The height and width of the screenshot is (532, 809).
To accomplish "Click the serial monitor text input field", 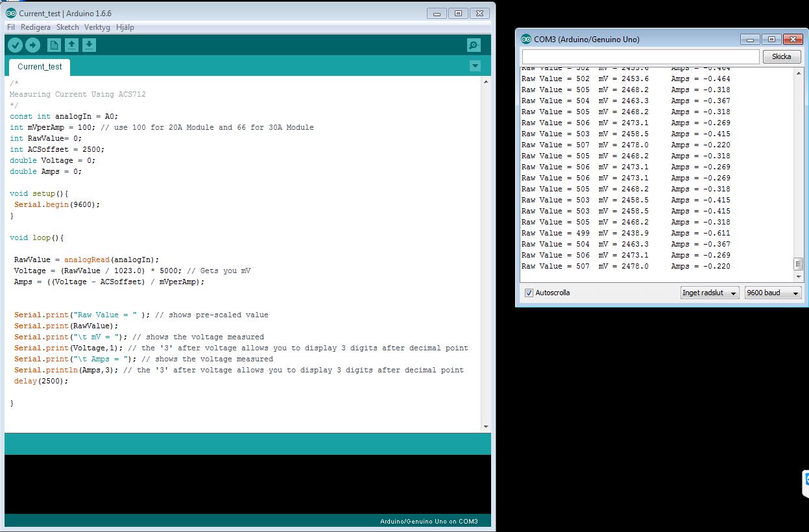I will click(x=640, y=57).
